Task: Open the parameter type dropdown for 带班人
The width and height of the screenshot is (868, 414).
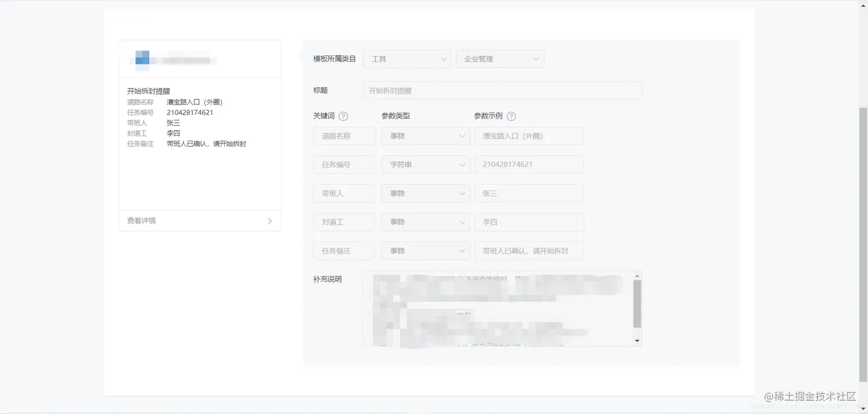Action: 425,193
